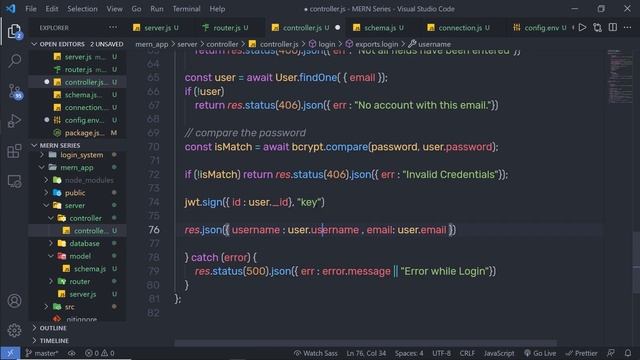The image size is (640, 360).
Task: Click the Run Code play icon
Action: [582, 28]
